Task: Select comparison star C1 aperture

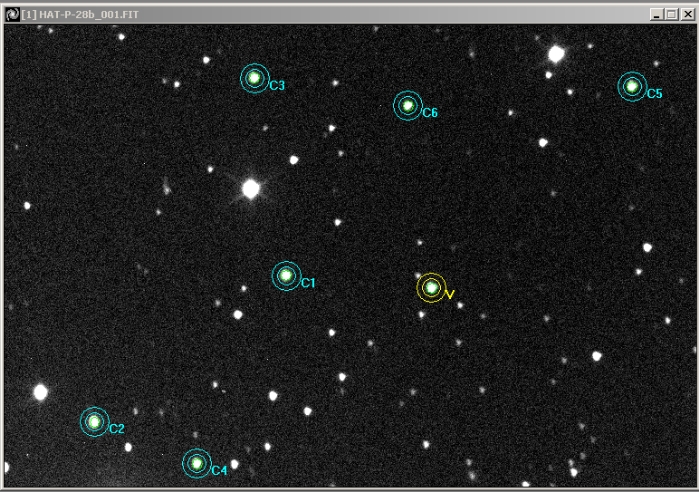Action: pyautogui.click(x=286, y=275)
